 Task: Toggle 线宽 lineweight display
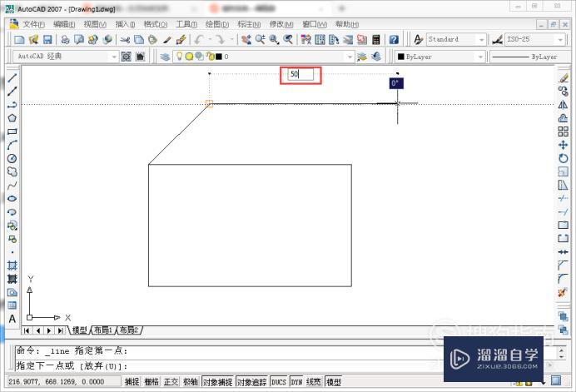[314, 382]
